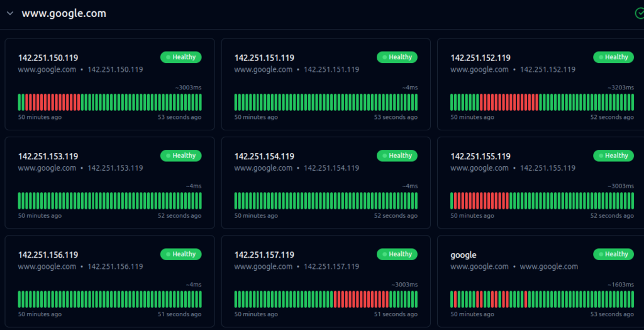The image size is (644, 330).
Task: Click Healthy badge on 142.251.152.119 card
Action: [613, 57]
